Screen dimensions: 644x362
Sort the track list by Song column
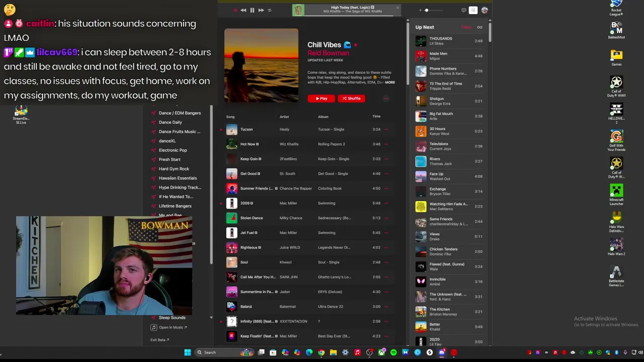coord(230,117)
